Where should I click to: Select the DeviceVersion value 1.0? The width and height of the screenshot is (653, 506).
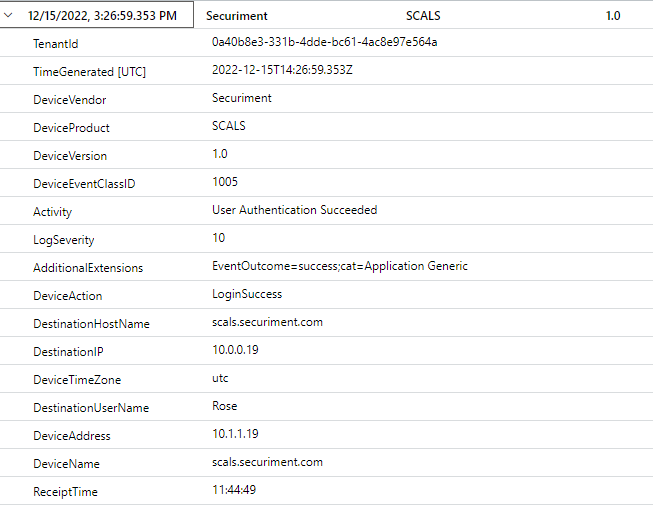click(x=220, y=154)
